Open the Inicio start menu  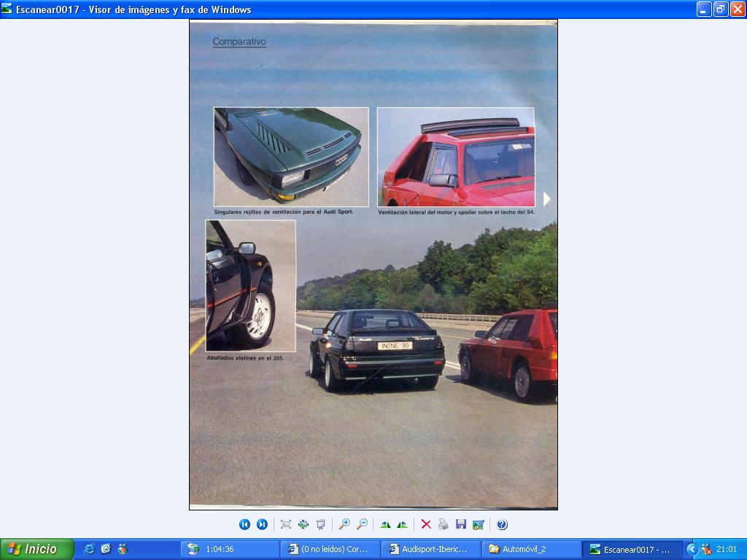pos(36,549)
